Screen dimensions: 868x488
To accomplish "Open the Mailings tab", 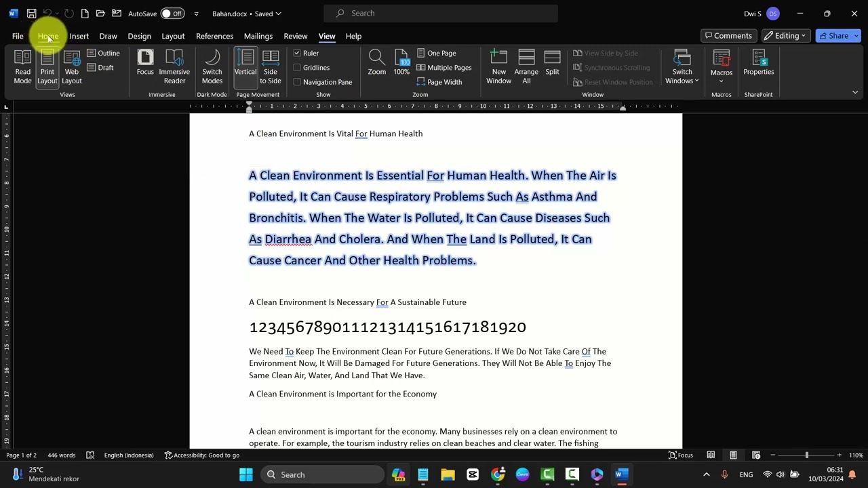I will tap(258, 36).
